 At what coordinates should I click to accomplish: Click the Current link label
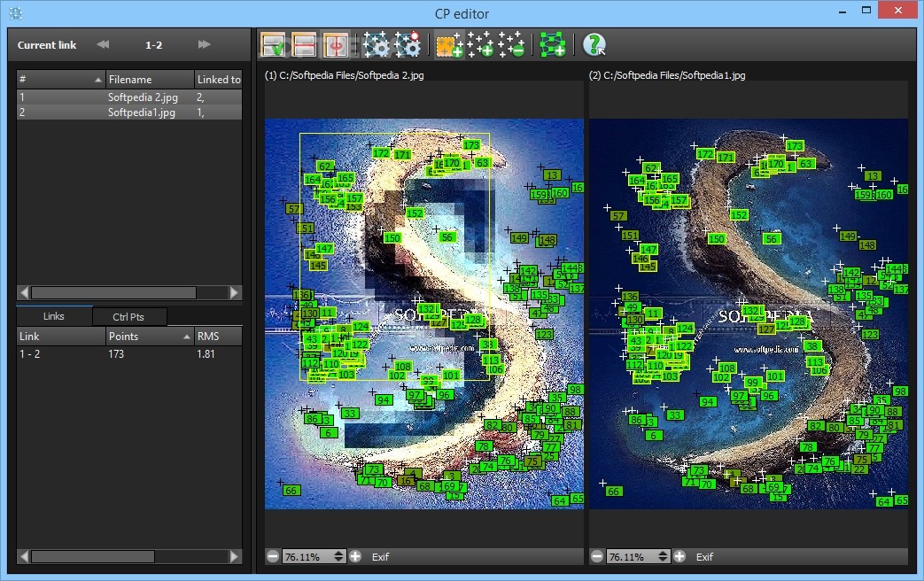tap(47, 45)
